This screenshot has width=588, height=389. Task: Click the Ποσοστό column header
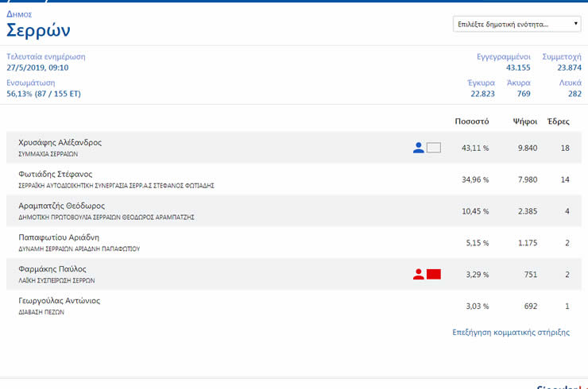click(x=471, y=121)
